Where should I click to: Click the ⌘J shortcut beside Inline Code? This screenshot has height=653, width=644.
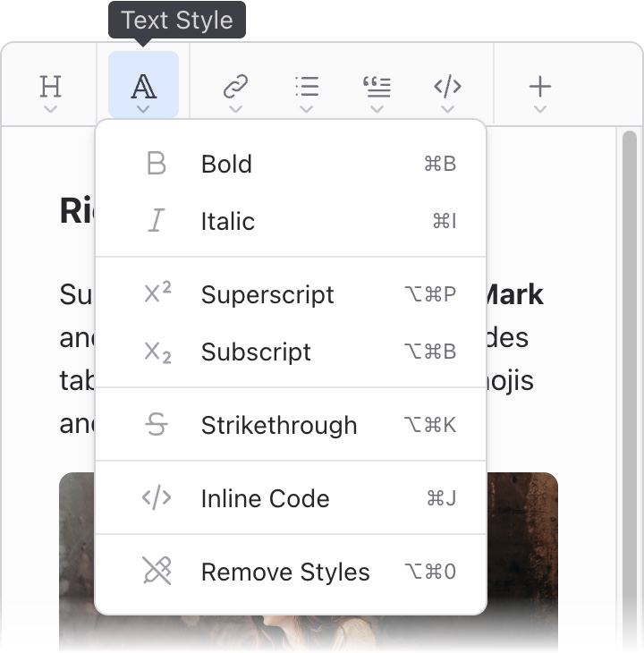point(442,498)
